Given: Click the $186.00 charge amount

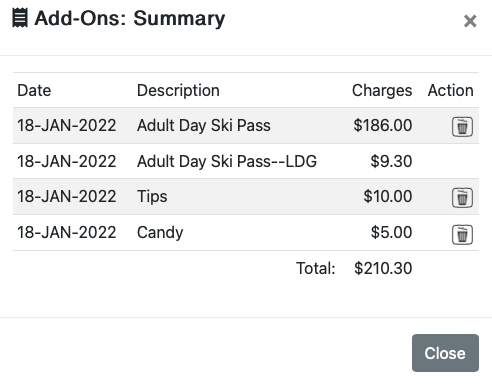Looking at the screenshot, I should click(383, 126).
